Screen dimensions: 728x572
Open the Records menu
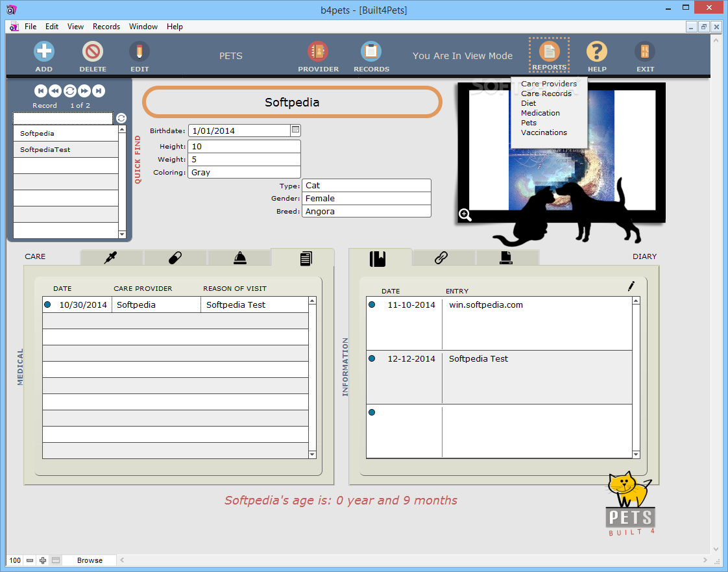tap(106, 27)
